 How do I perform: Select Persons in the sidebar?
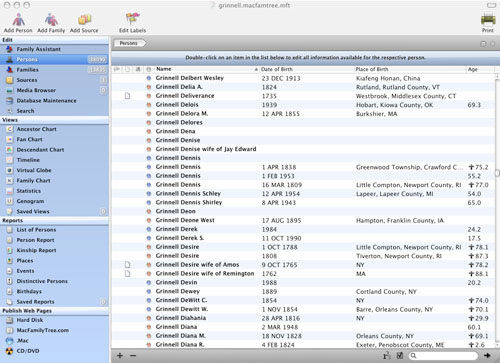tap(54, 59)
